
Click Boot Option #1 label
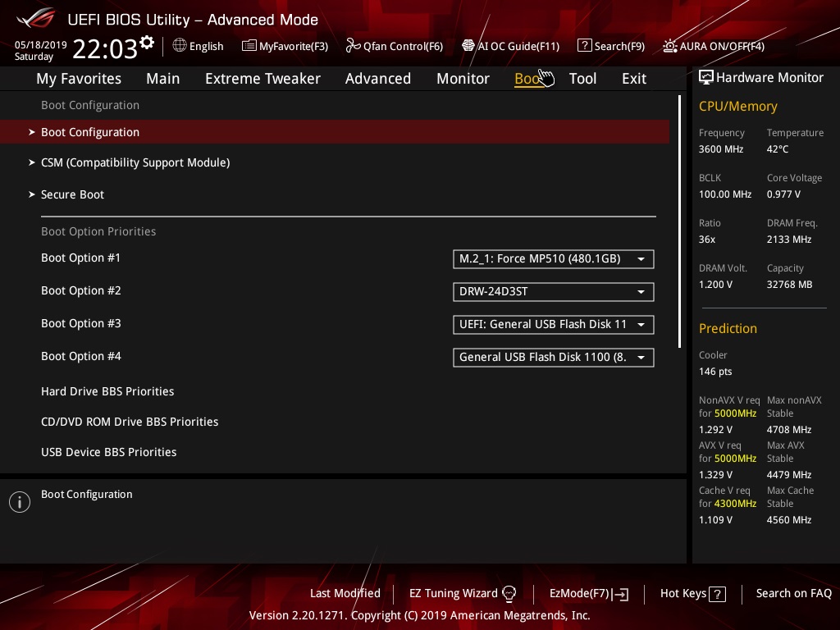81,258
